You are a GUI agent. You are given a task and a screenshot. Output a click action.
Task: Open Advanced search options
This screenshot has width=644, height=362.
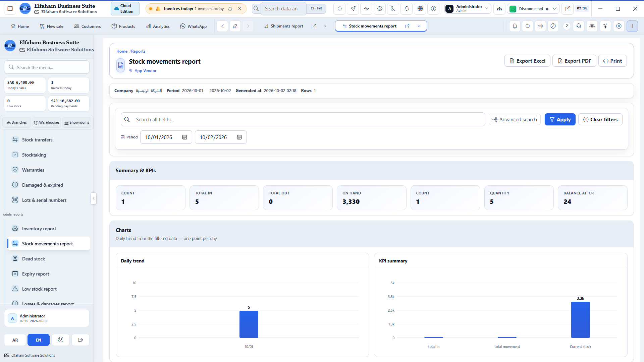coord(515,120)
